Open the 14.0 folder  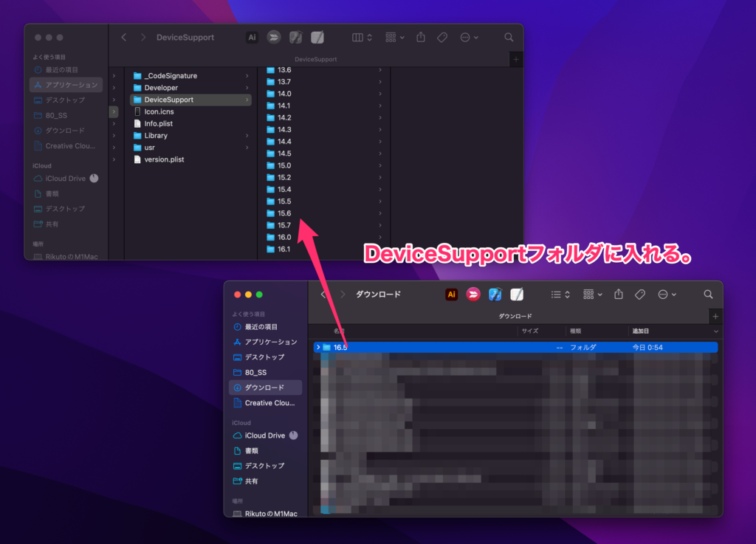[324, 94]
